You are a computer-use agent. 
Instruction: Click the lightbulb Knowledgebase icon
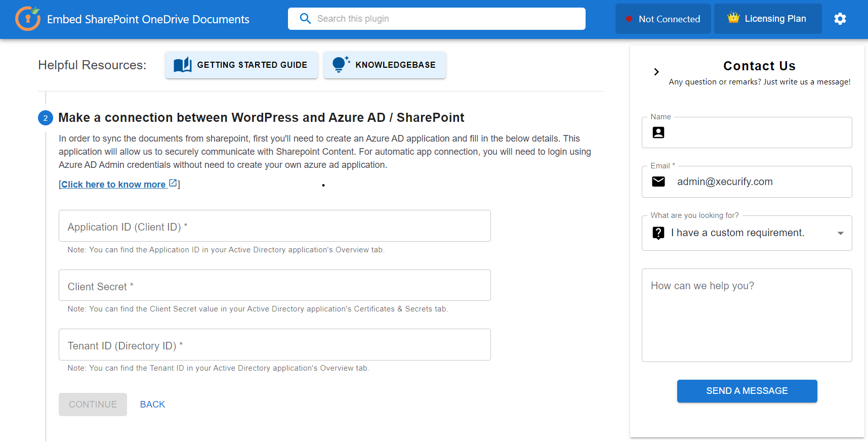pos(340,64)
